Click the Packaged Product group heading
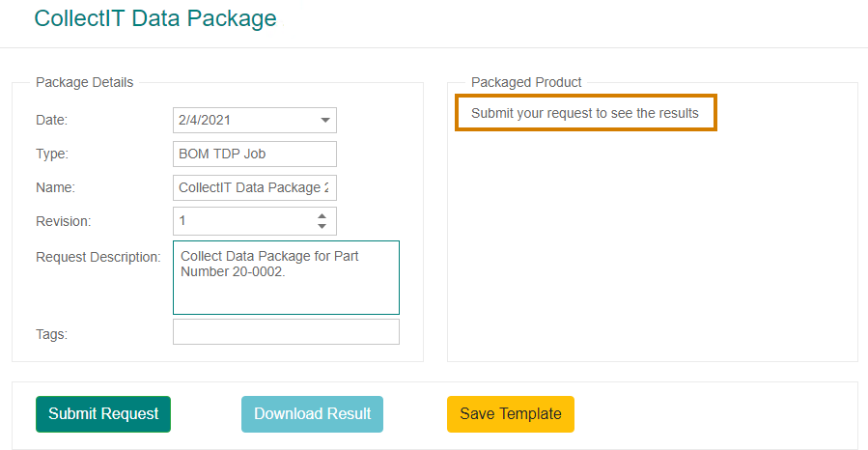 [x=526, y=82]
